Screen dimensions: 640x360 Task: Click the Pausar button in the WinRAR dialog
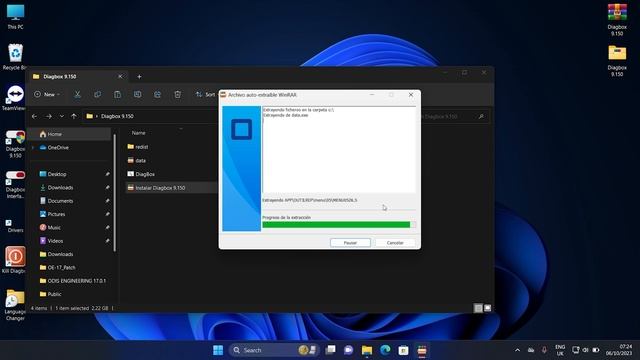pyautogui.click(x=350, y=243)
